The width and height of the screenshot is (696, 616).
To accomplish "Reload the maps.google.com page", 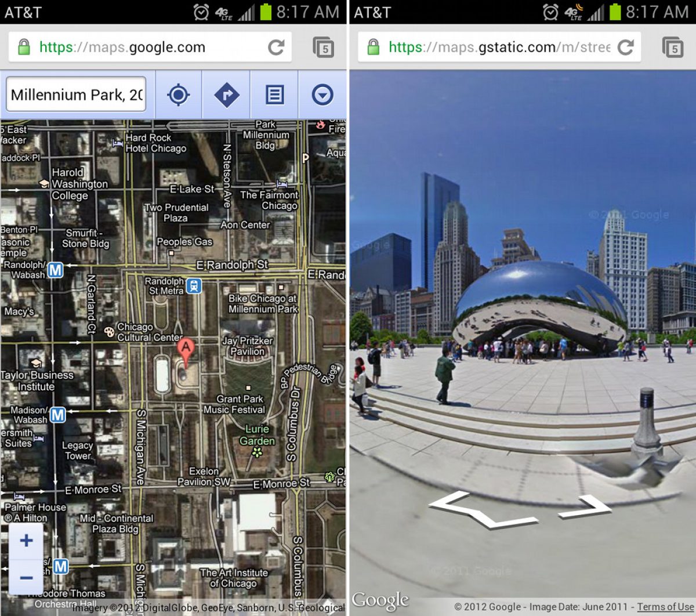I will point(277,47).
